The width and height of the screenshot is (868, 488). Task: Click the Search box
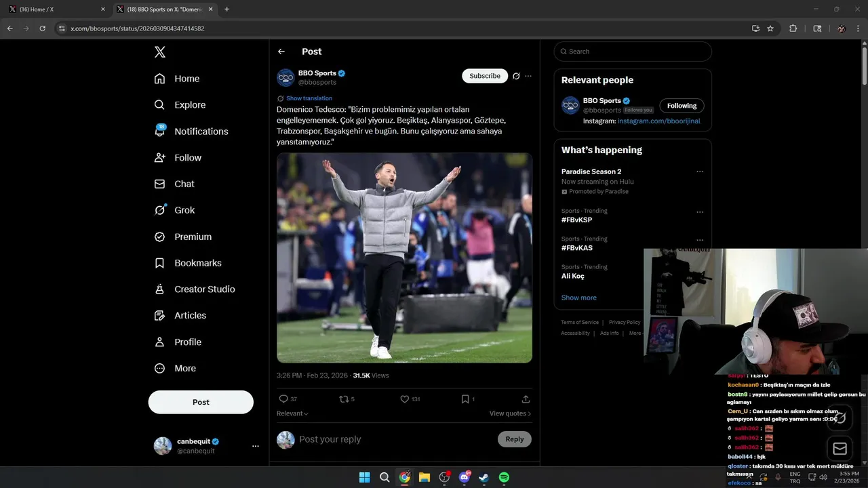click(633, 52)
